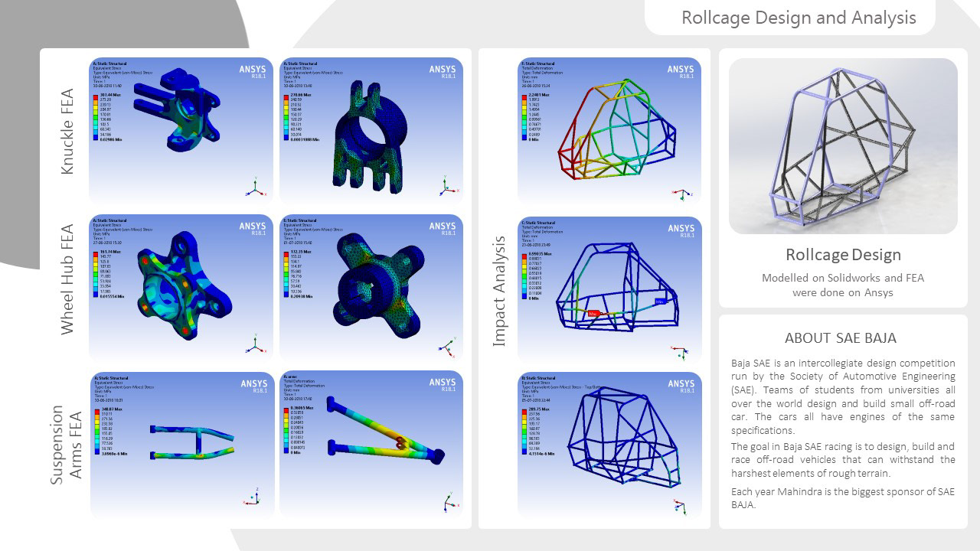Click the Static Structural header in the knuckle isometric plot
Image resolution: width=980 pixels, height=551 pixels.
(x=109, y=64)
